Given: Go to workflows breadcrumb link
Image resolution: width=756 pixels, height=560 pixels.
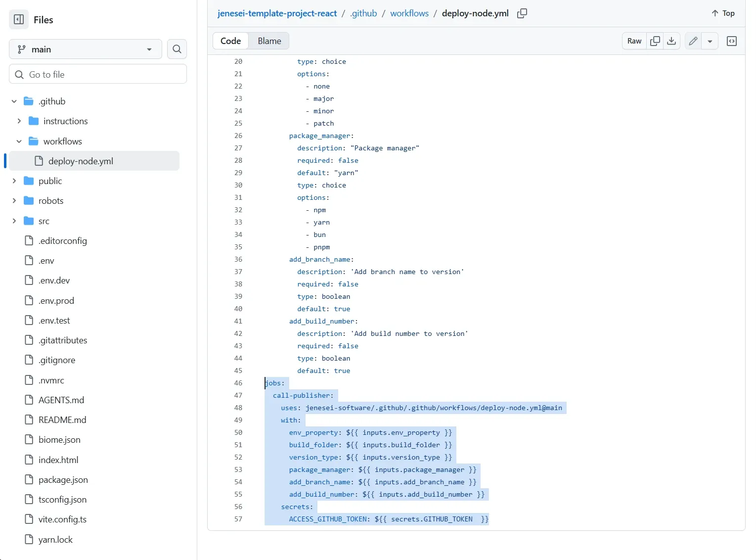Looking at the screenshot, I should pos(409,13).
